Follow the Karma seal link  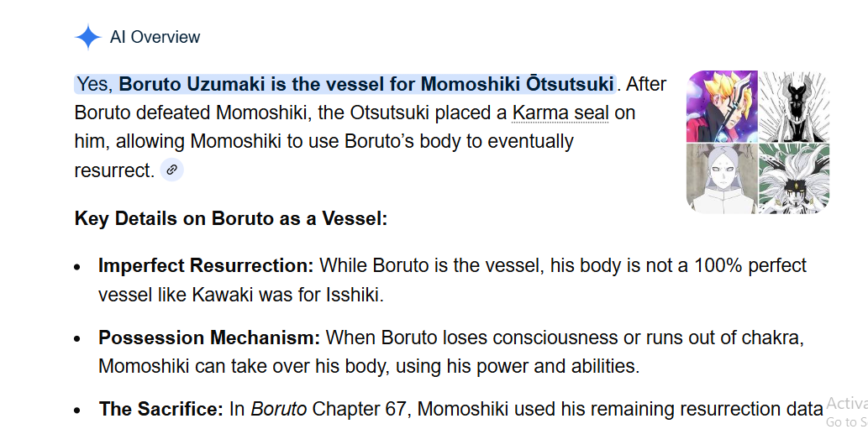click(x=560, y=112)
